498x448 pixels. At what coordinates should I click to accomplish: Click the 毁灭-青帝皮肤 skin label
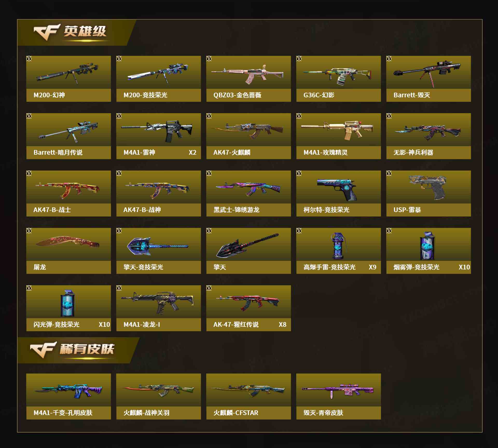coord(323,413)
